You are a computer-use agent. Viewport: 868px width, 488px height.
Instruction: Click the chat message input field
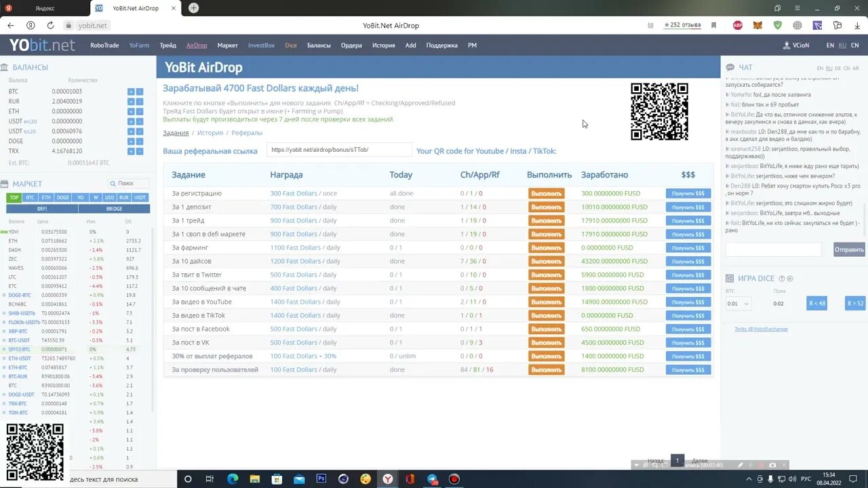(x=773, y=249)
